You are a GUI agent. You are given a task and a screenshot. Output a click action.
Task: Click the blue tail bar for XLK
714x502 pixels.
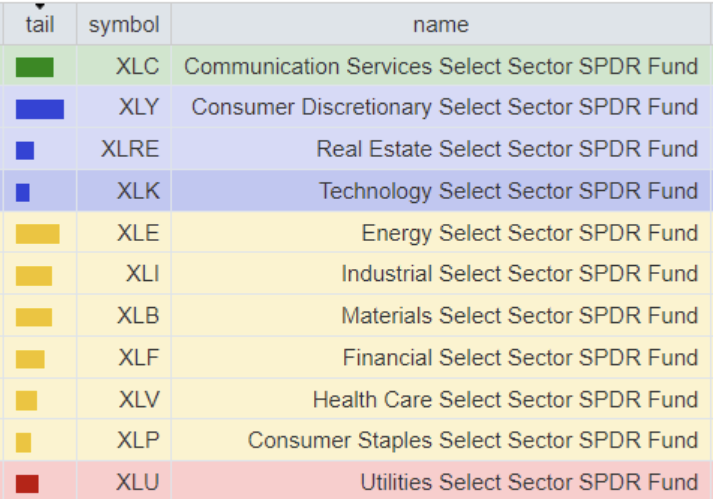coord(23,192)
